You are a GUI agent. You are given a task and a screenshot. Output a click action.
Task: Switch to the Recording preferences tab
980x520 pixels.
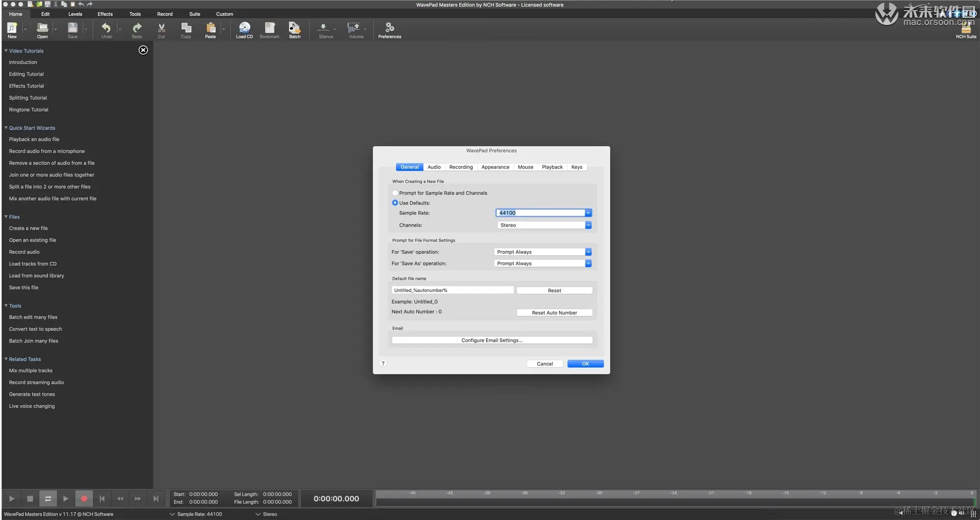coord(460,167)
